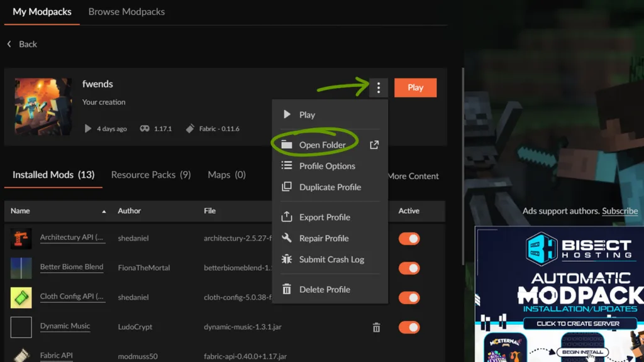Toggle off Better Biome Blend mod
The width and height of the screenshot is (644, 362).
point(409,268)
